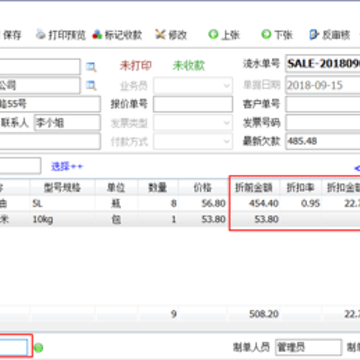Click the 制单人员 field 管理员
360x360 pixels.
pos(308,348)
